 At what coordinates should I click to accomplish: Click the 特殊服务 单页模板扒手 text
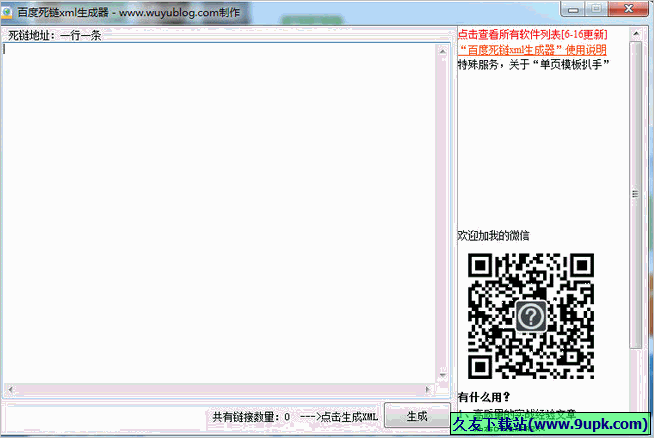pyautogui.click(x=533, y=65)
